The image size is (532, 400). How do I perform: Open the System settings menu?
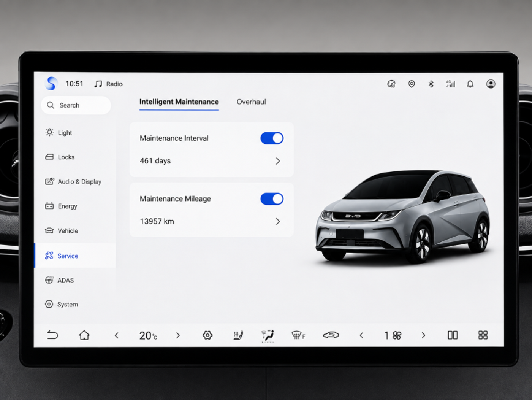[75, 304]
